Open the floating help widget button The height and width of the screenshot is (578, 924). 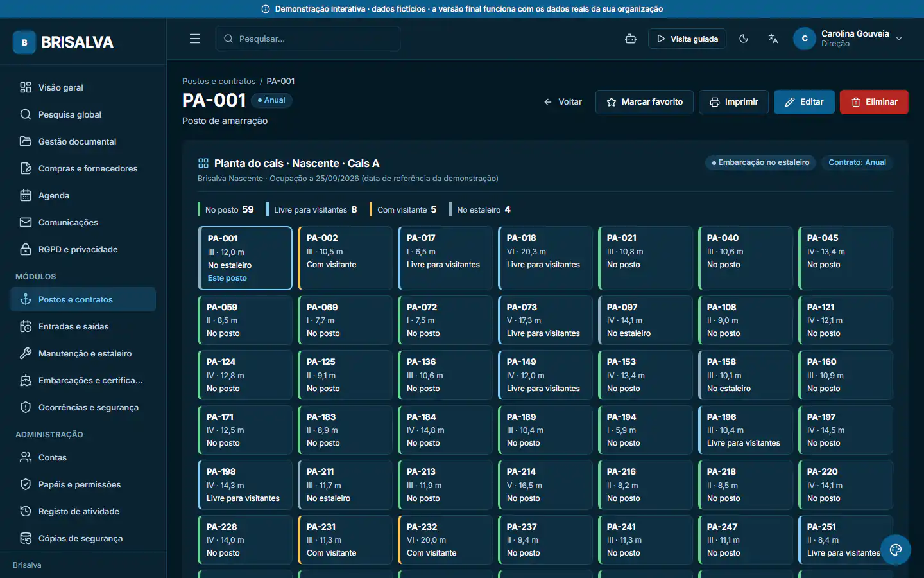(896, 550)
